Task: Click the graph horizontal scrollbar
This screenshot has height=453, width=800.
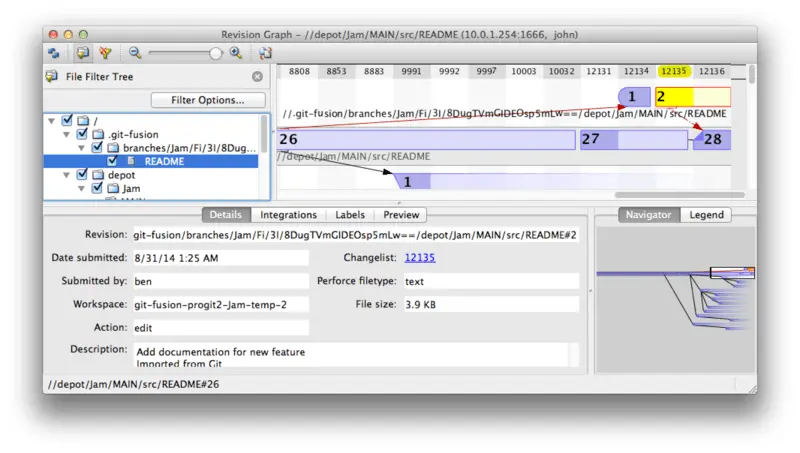Action: click(x=679, y=195)
